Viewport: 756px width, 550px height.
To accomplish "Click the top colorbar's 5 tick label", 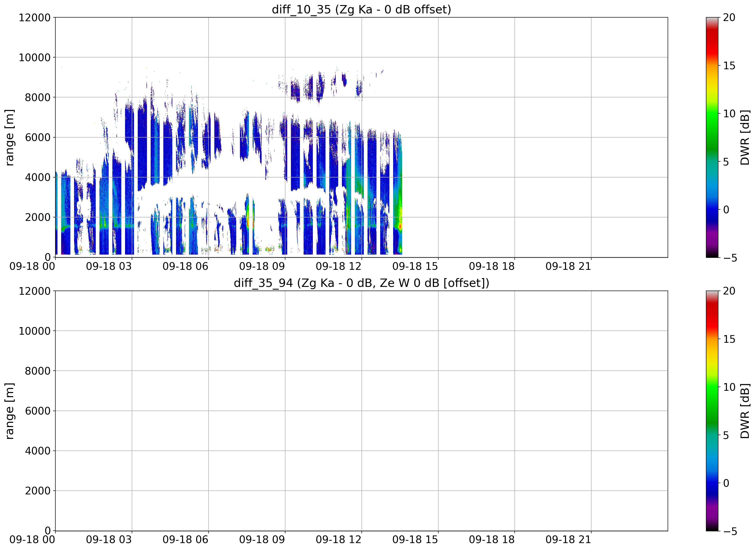I will tap(726, 162).
